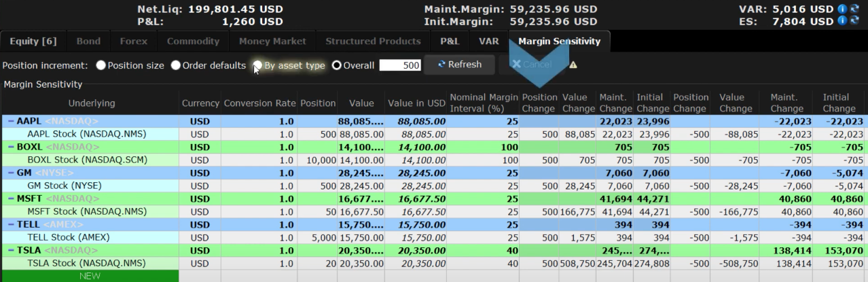The height and width of the screenshot is (282, 868).
Task: Collapse the AAPL underlying group
Action: click(11, 121)
